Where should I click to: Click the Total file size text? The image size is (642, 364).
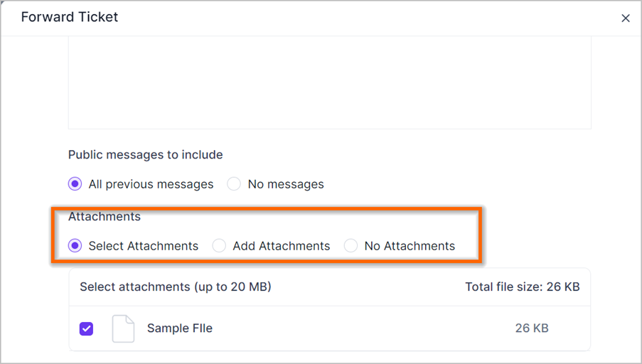522,287
